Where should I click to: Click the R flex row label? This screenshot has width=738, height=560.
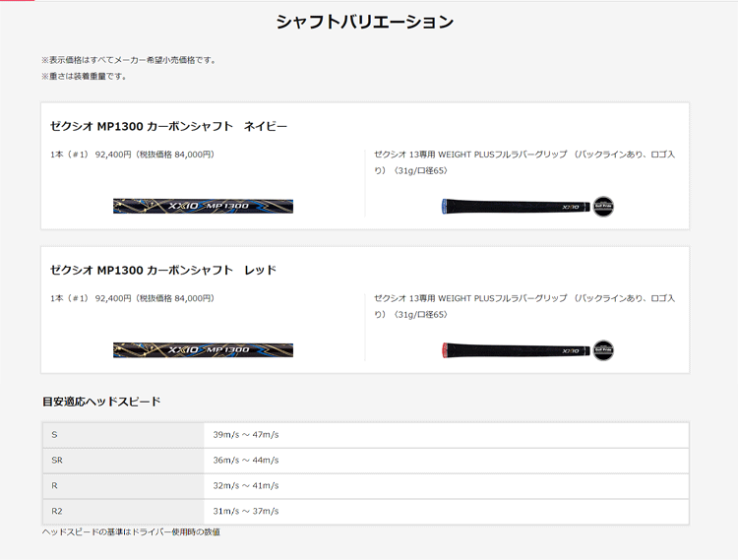pyautogui.click(x=54, y=485)
